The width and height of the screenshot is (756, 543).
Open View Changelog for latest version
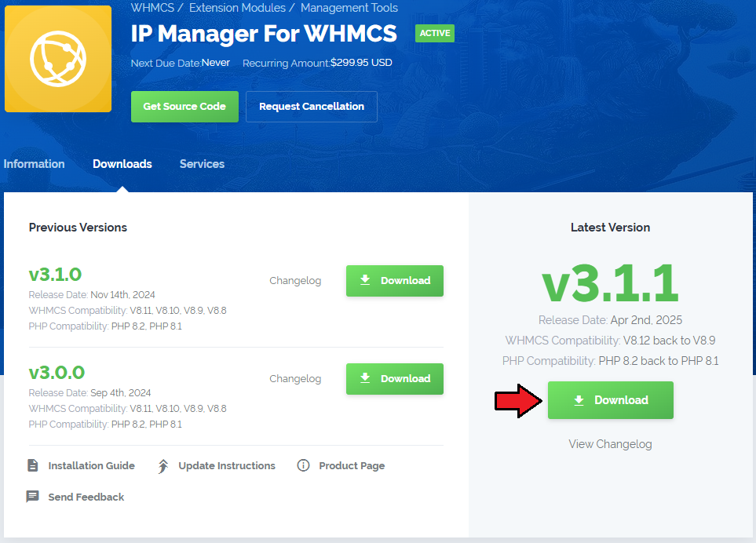(611, 444)
